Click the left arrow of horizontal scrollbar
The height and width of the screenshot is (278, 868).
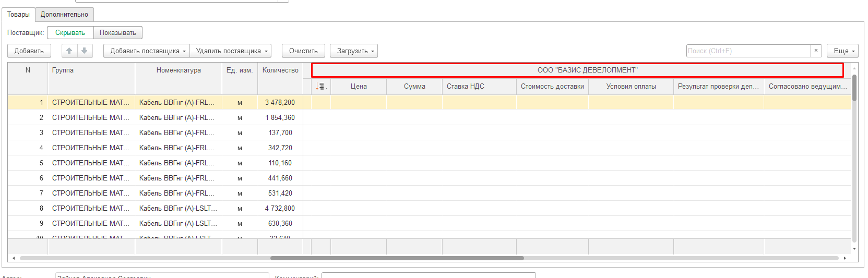pos(14,258)
